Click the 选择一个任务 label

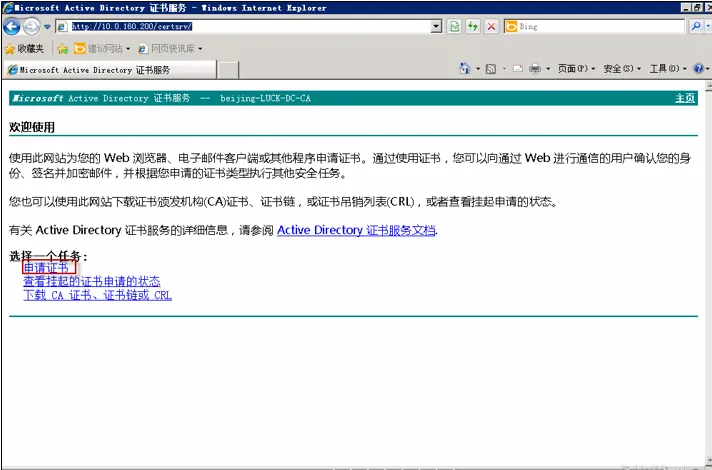tap(48, 256)
